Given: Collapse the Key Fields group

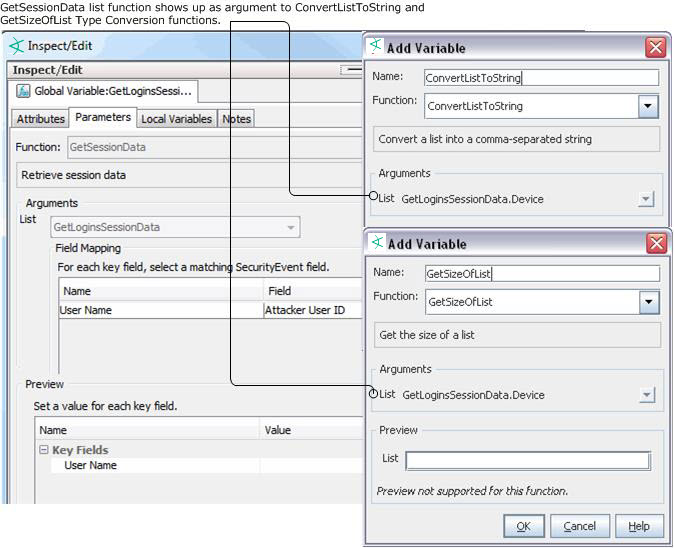Looking at the screenshot, I should 43,450.
